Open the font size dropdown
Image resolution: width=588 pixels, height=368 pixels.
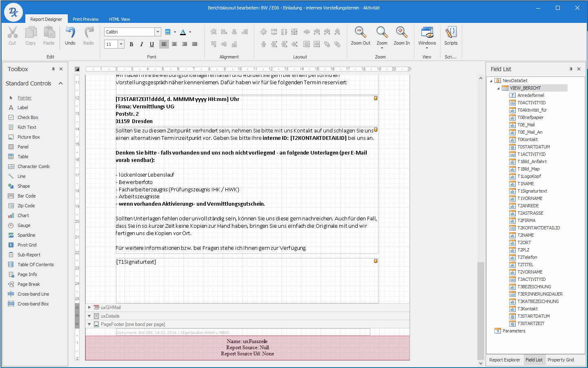point(121,44)
